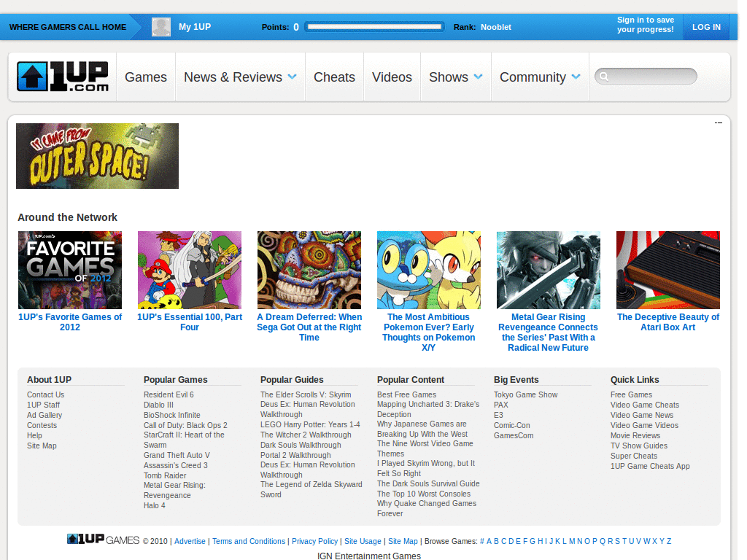Click the LOG IN button
The width and height of the screenshot is (747, 560).
click(705, 26)
